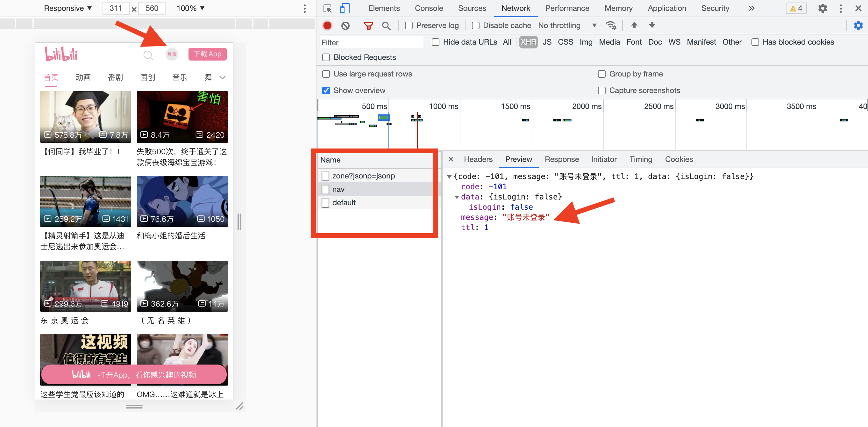Enable the Preserve log checkbox
The height and width of the screenshot is (427, 868).
coord(409,25)
